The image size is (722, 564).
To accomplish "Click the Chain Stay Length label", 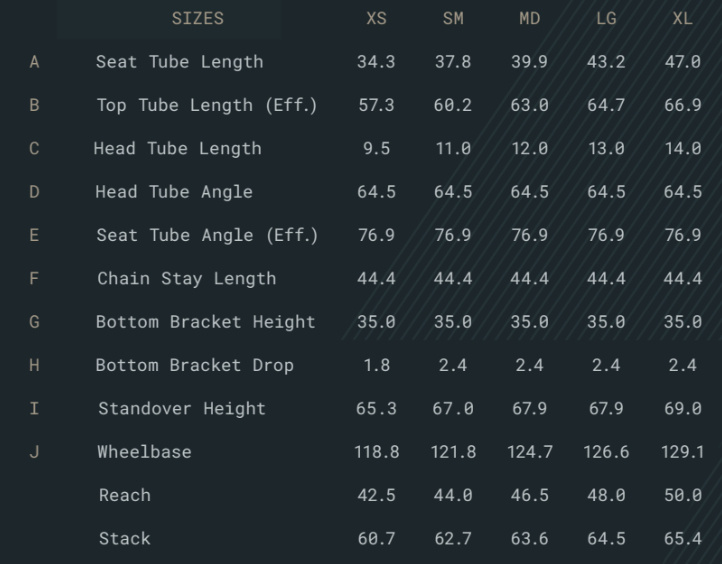I will coord(186,279).
